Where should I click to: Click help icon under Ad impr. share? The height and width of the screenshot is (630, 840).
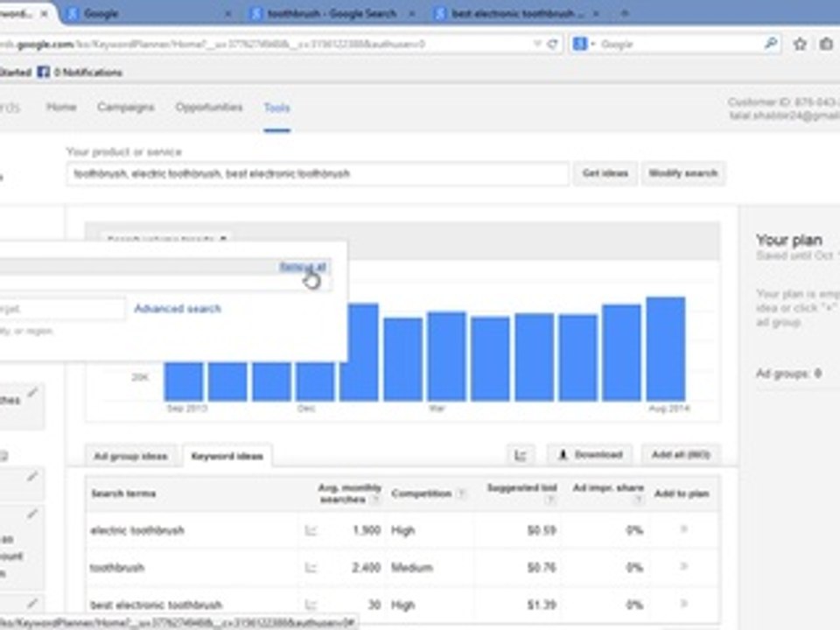pyautogui.click(x=638, y=500)
